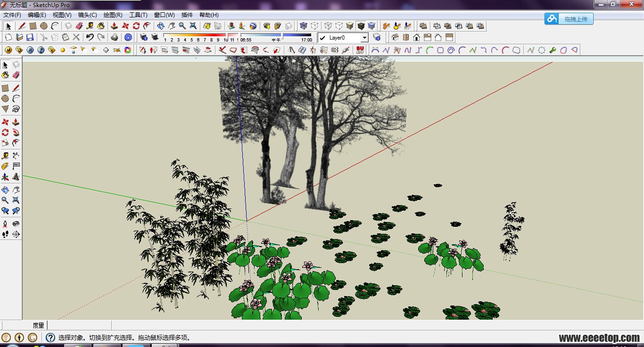Activate the Look Around eye tool

tap(16, 223)
